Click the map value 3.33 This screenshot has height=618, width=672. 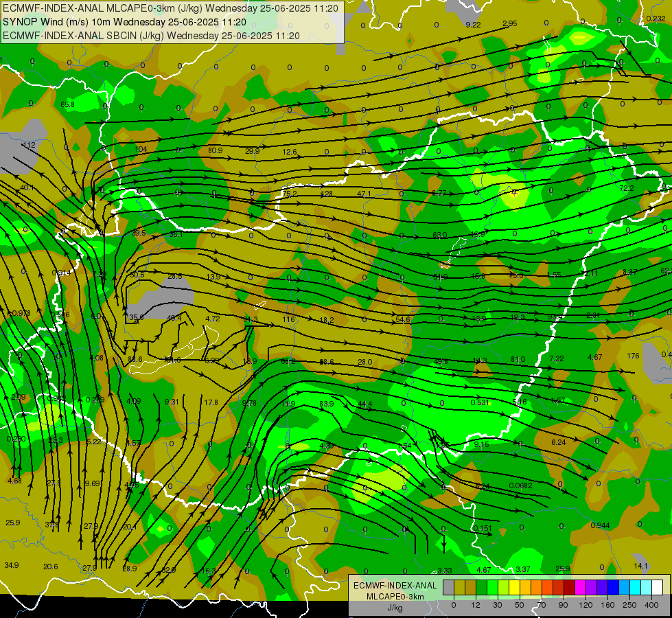(444, 571)
